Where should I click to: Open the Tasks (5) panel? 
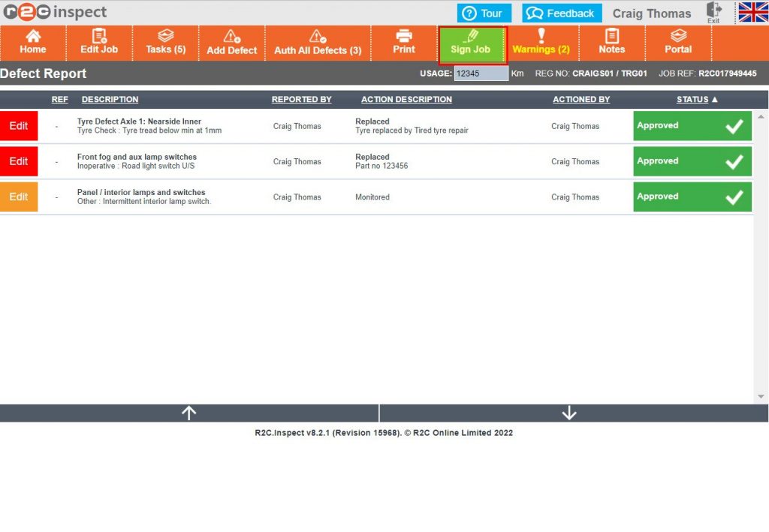[165, 43]
